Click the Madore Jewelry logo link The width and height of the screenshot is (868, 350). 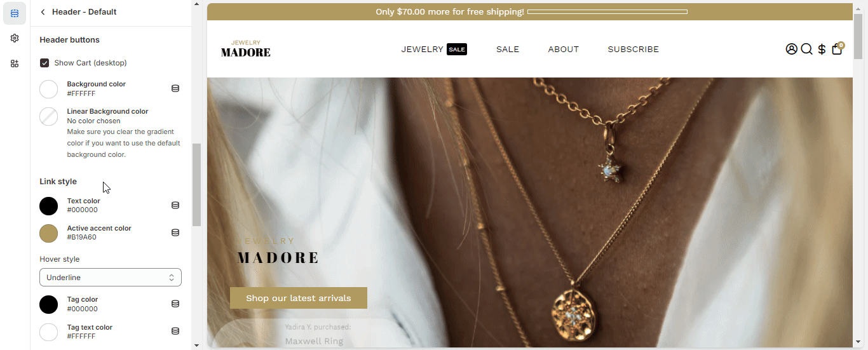[246, 49]
